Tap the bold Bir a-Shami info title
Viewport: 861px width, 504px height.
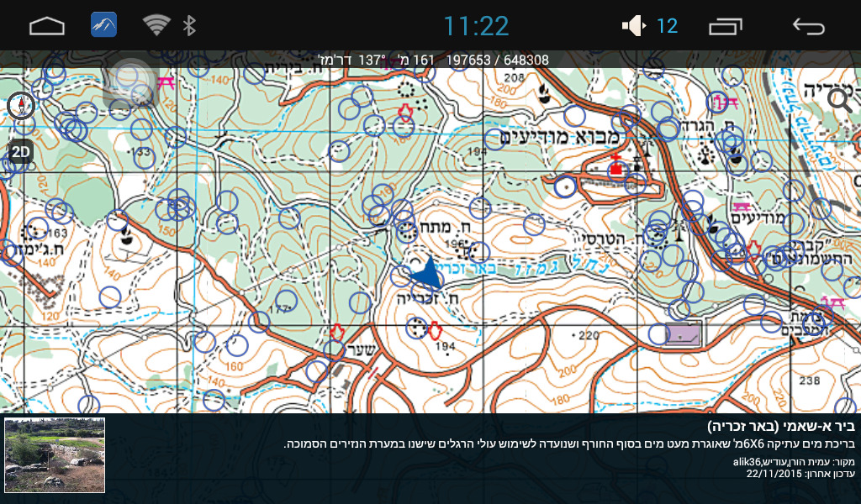pos(780,426)
